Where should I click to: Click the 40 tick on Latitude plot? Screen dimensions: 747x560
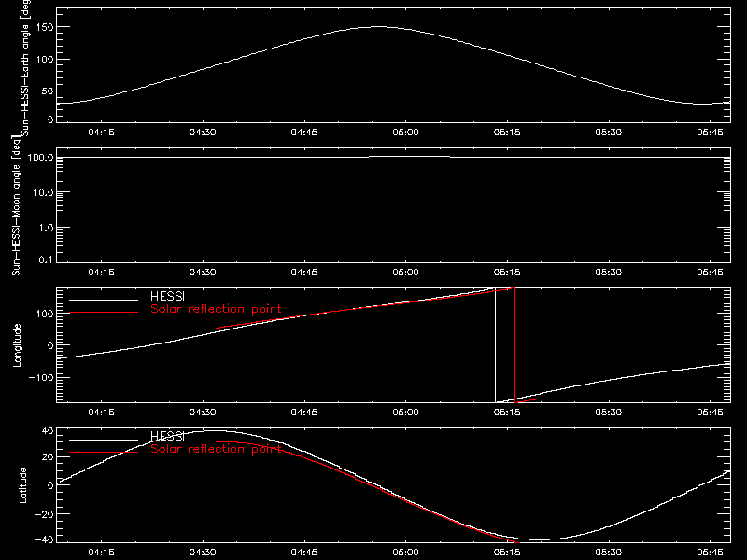(x=48, y=431)
